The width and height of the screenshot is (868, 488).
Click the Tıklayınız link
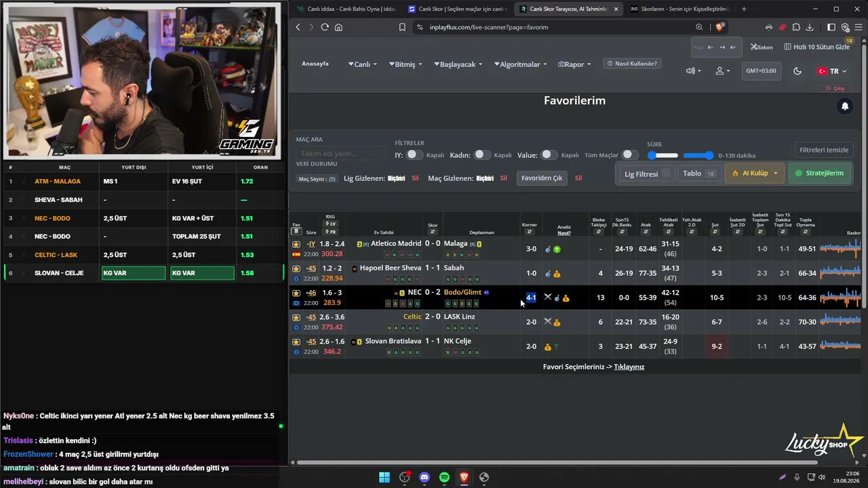(x=629, y=367)
